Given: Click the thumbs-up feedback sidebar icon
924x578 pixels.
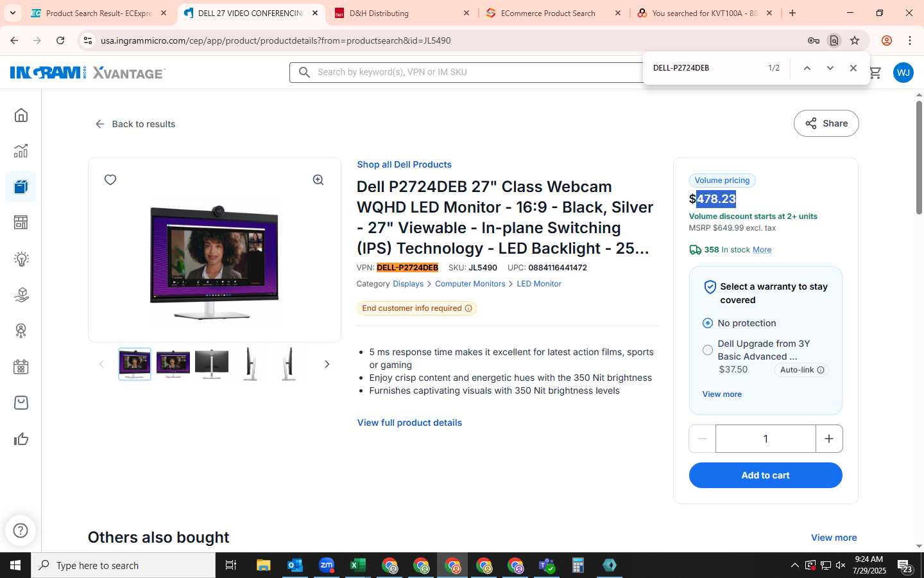Looking at the screenshot, I should click(x=21, y=439).
